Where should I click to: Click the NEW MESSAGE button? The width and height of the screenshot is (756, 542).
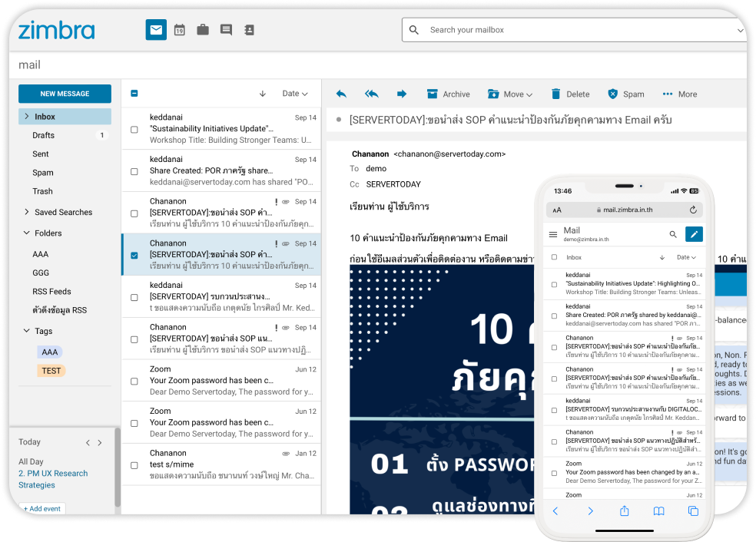click(x=65, y=94)
